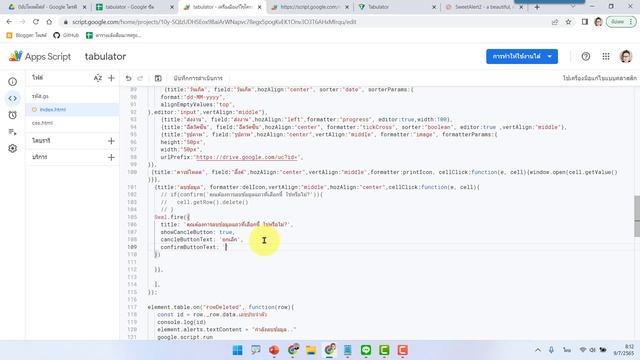Save project with the disk icon
The image size is (640, 360).
pos(158,78)
